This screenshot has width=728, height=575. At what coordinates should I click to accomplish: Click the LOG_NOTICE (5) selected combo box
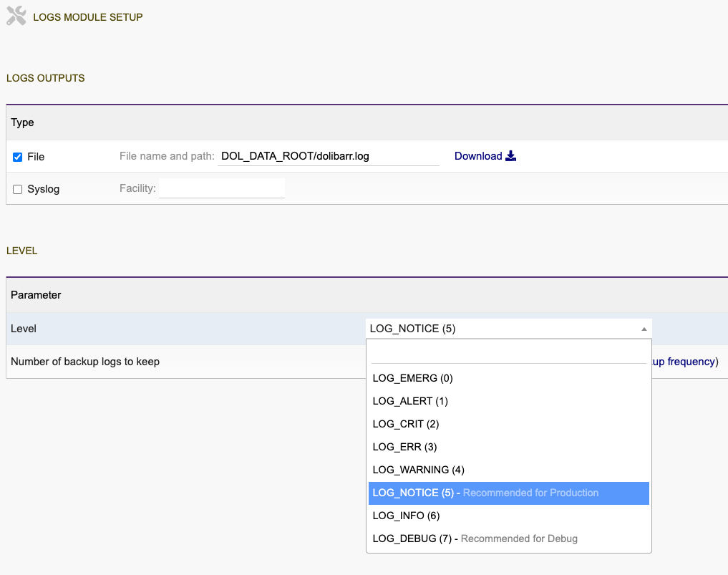pyautogui.click(x=501, y=329)
